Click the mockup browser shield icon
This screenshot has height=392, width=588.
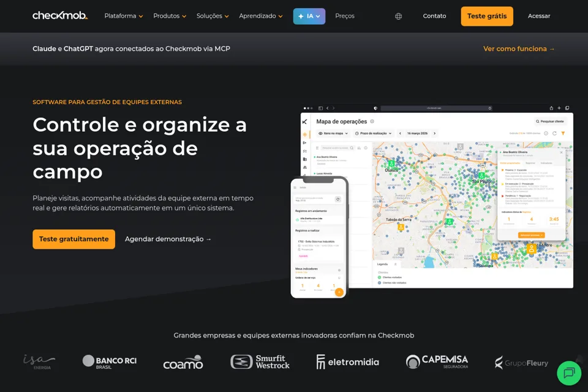[375, 108]
